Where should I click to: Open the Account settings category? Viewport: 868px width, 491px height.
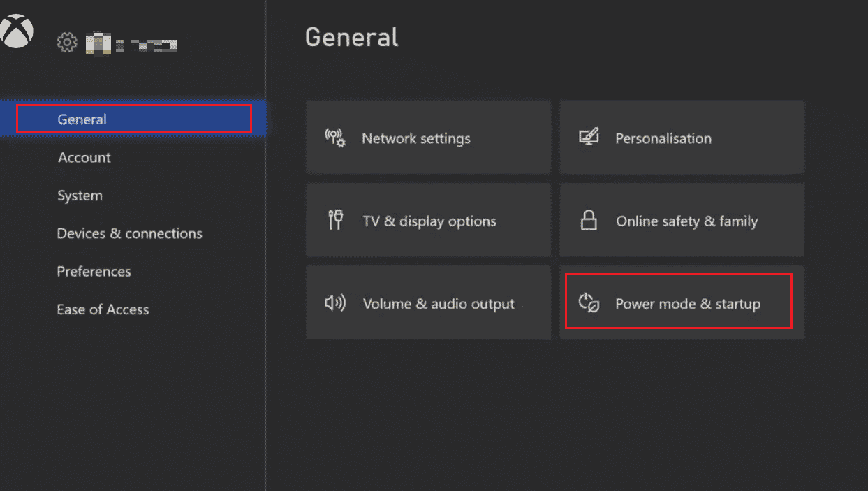point(84,158)
